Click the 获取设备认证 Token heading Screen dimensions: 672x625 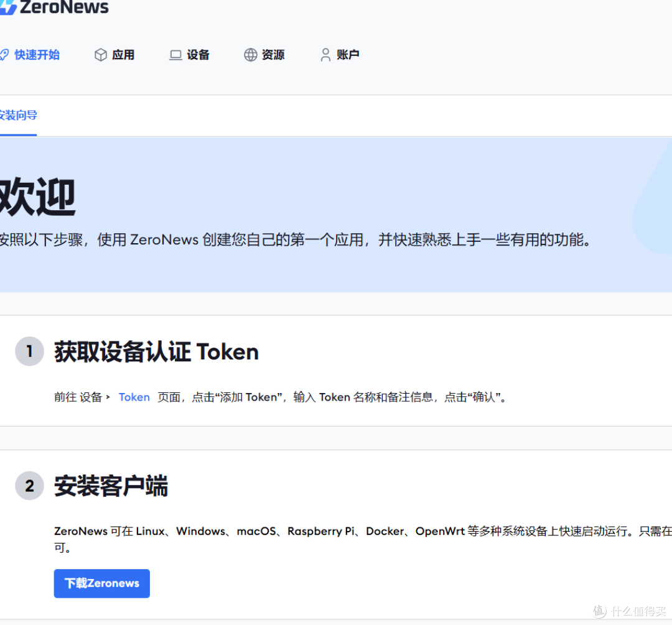pos(156,351)
